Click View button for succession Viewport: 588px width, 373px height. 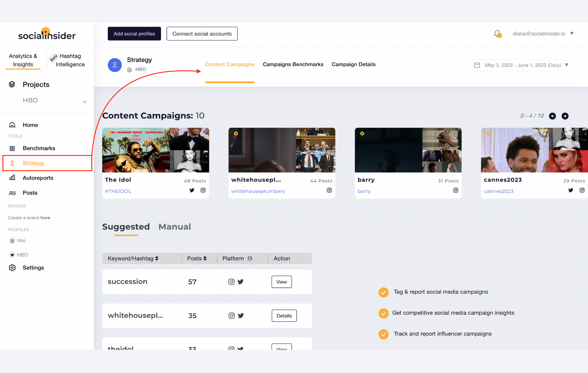pos(282,282)
